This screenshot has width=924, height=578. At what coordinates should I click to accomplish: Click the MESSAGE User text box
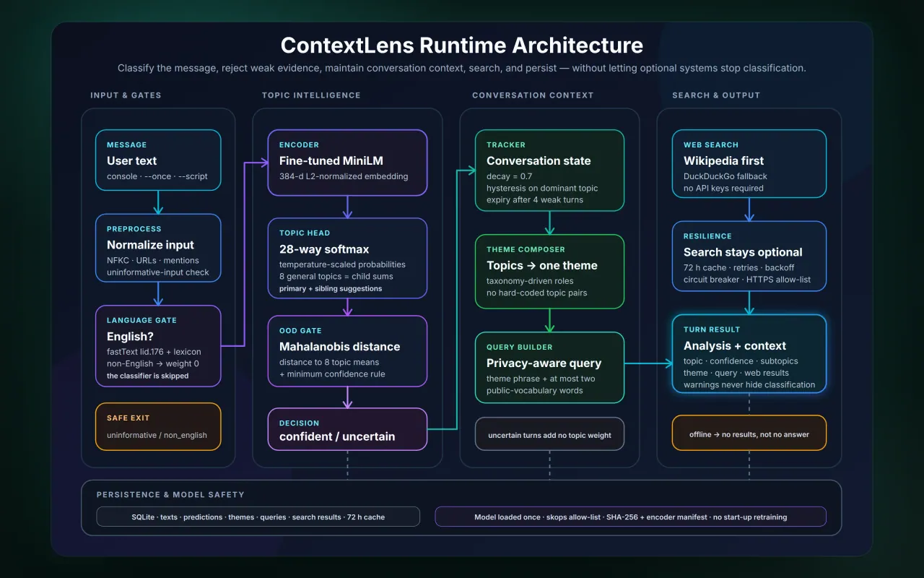point(158,160)
